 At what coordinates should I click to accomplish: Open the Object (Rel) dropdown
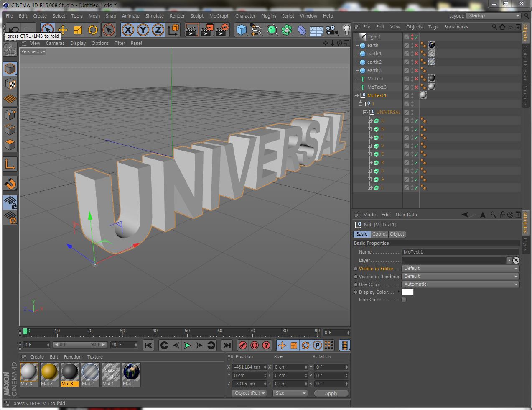[249, 393]
